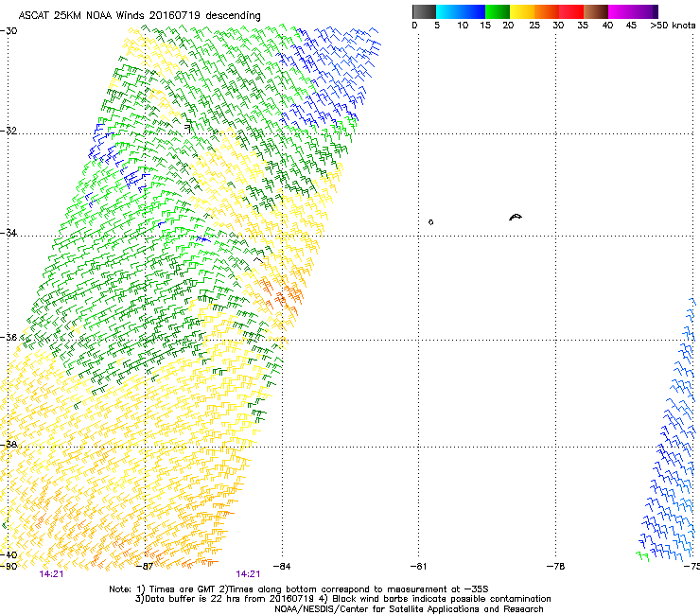Click the "-32" latitude label

click(x=9, y=131)
